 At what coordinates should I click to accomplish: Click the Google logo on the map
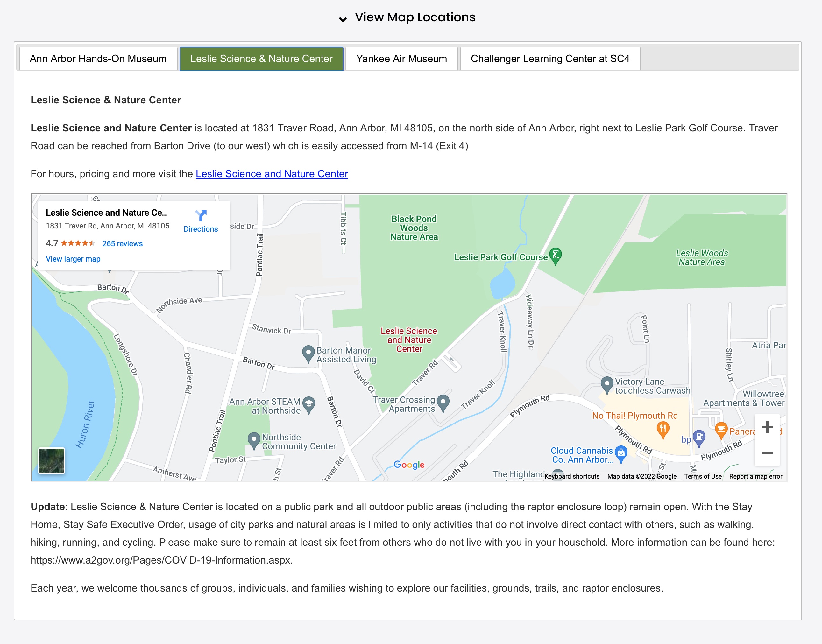pyautogui.click(x=409, y=465)
